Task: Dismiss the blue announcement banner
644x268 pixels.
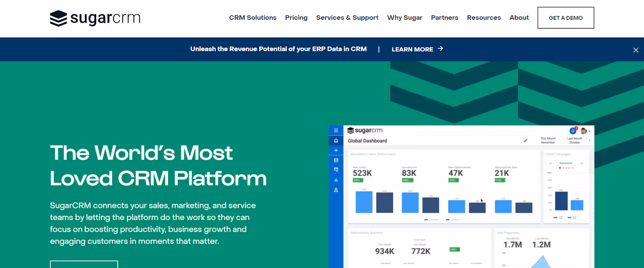Action: tap(636, 50)
